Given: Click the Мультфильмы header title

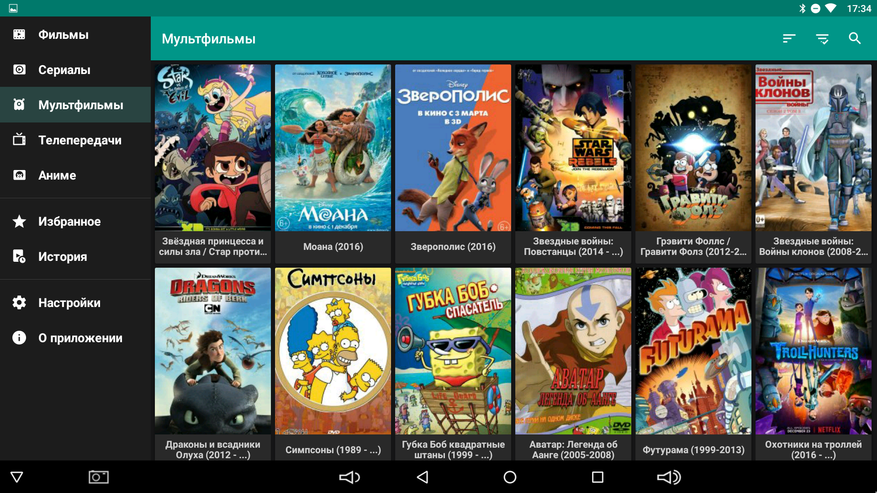Looking at the screenshot, I should point(209,39).
